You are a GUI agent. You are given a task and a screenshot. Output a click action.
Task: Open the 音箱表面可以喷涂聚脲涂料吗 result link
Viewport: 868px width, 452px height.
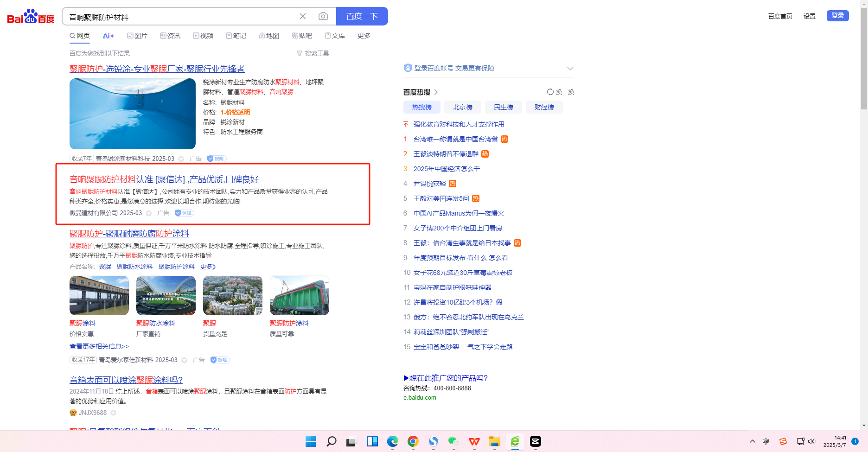[126, 380]
